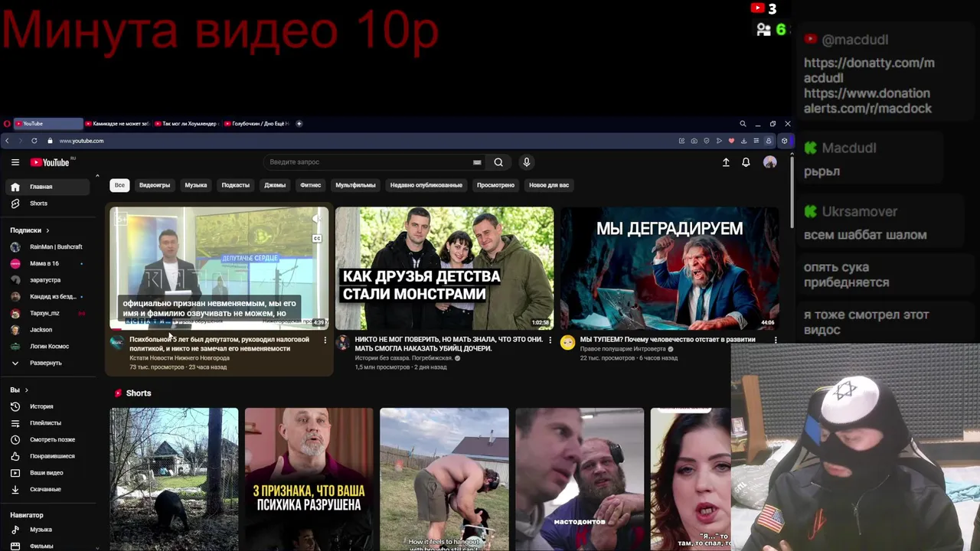
Task: Open Смотреть позже in sidebar
Action: 47,439
